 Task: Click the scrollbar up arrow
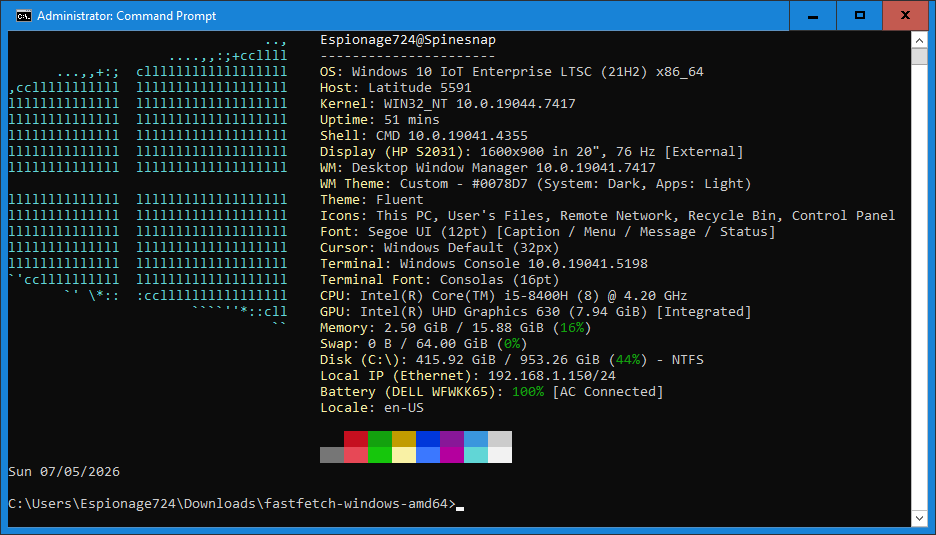(919, 40)
